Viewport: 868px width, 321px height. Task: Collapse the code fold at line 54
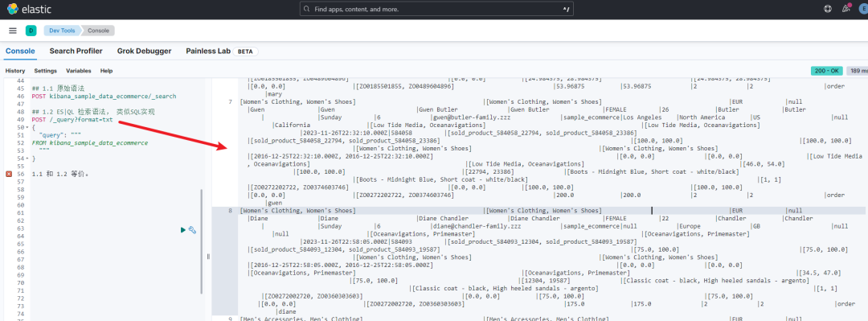[x=28, y=158]
